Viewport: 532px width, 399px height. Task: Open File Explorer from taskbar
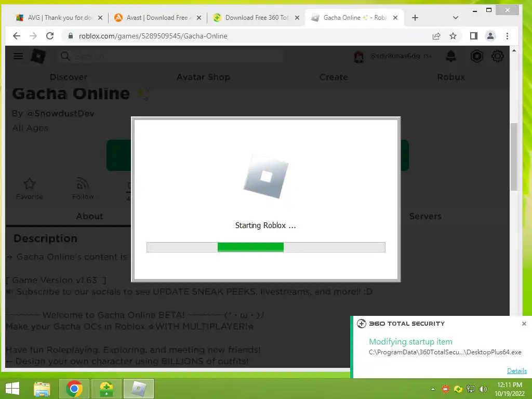[x=42, y=389]
